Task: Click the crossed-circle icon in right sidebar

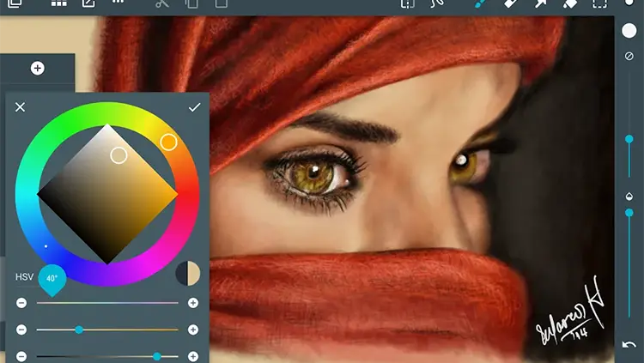Action: [x=629, y=56]
